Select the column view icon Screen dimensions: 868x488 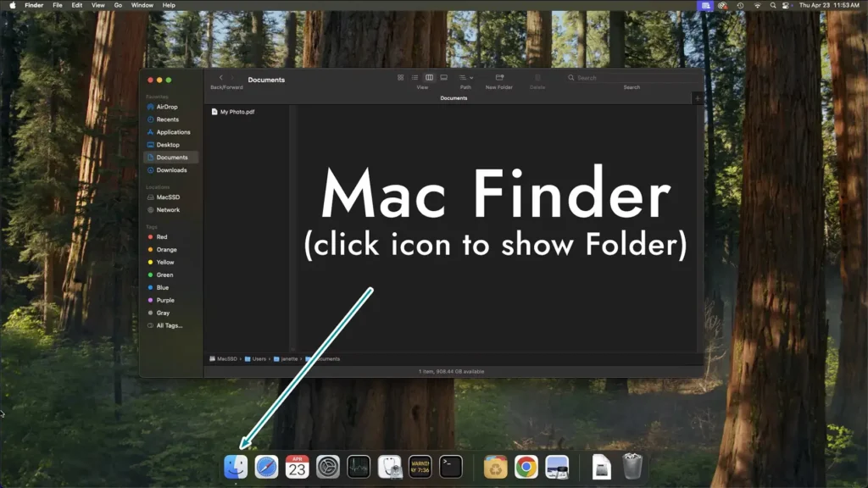[429, 77]
